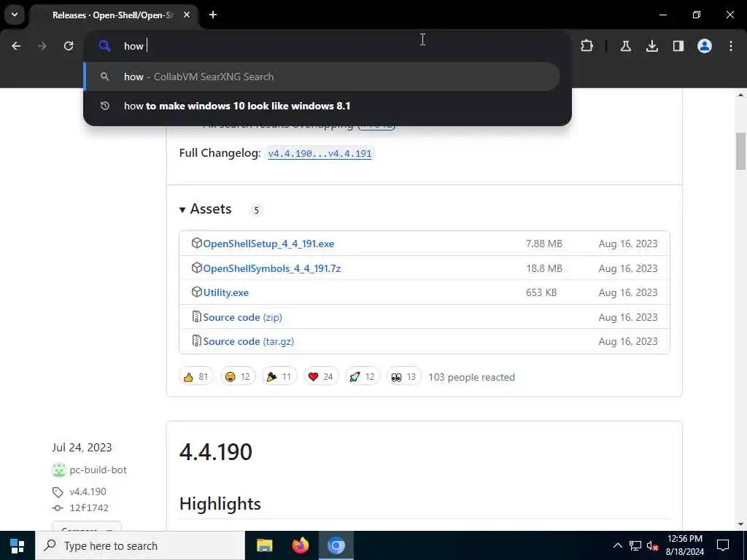The image size is (747, 560).
Task: Select the Releases Open-Shell tab
Action: (113, 15)
